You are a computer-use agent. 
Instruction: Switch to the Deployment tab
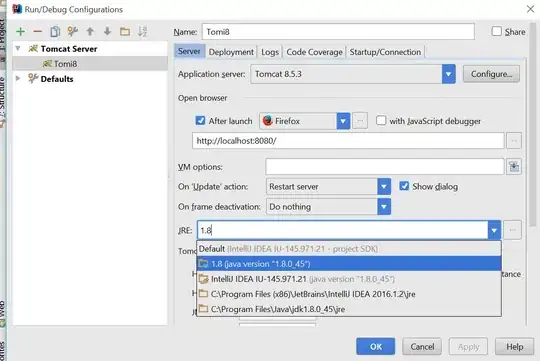point(231,52)
